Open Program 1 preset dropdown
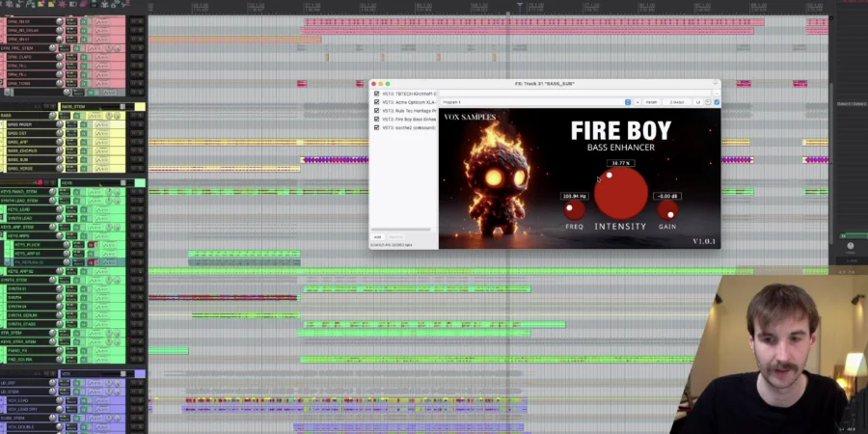This screenshot has height=434, width=868. click(x=537, y=102)
